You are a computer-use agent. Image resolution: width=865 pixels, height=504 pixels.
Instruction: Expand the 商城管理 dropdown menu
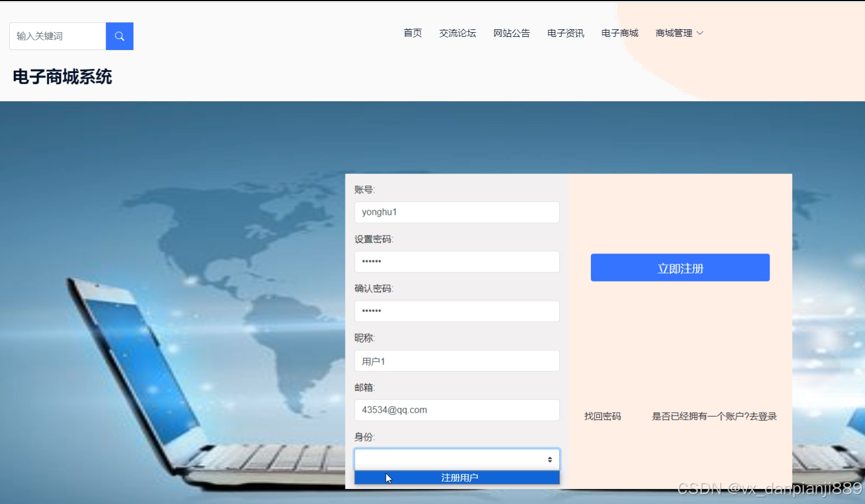[679, 33]
